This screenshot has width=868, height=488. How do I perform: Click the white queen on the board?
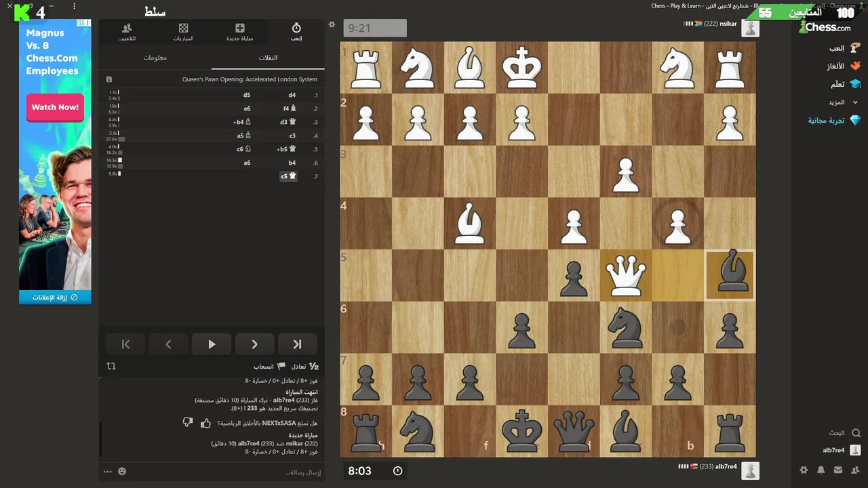625,275
